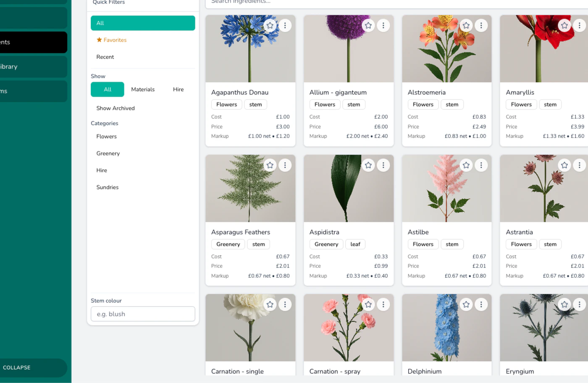The image size is (588, 383).
Task: Star the Carnation spray card
Action: (368, 305)
